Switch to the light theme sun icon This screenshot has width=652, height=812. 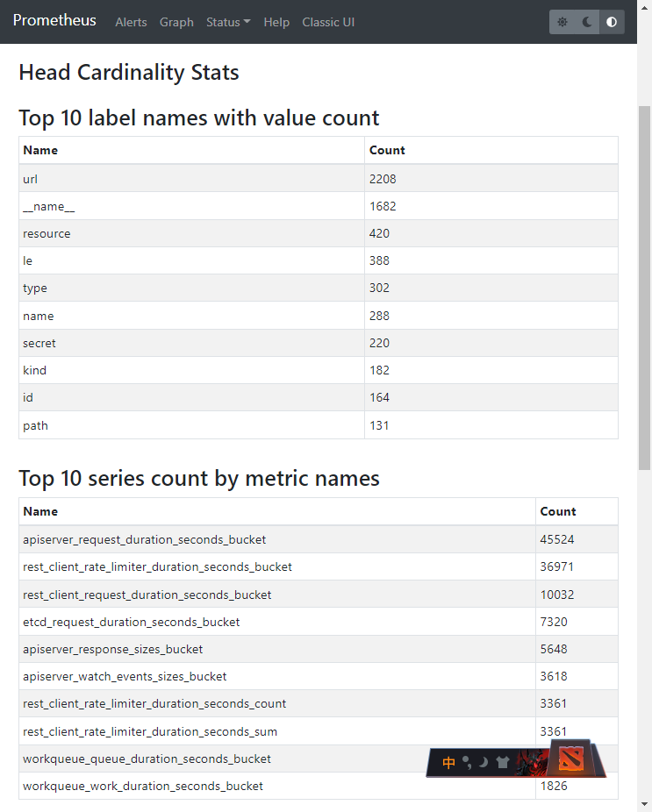pos(562,22)
